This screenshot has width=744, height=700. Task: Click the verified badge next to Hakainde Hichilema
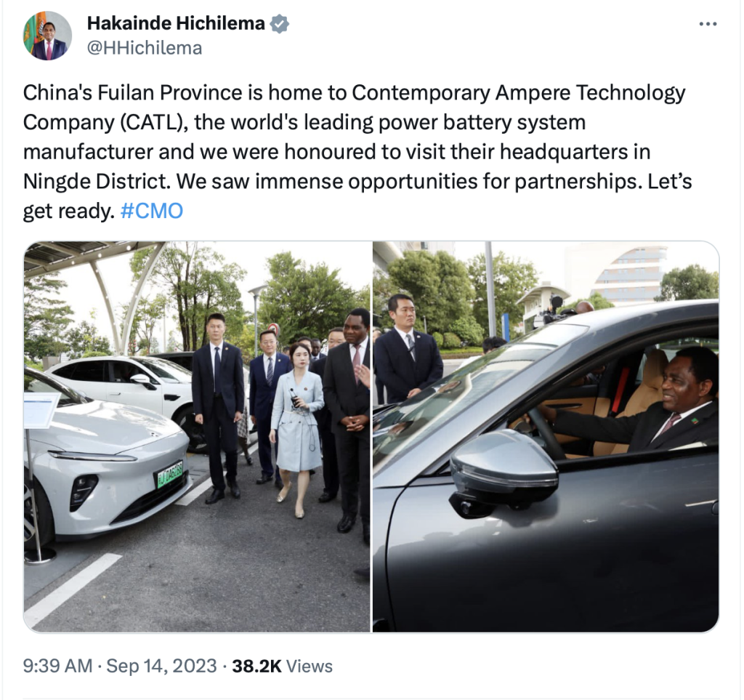(x=280, y=24)
